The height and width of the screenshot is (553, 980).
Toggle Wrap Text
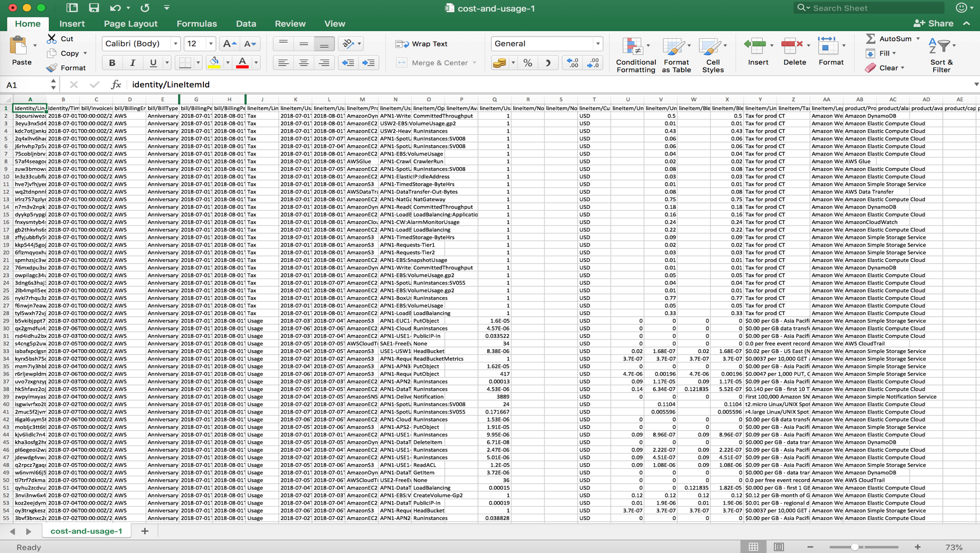point(421,44)
